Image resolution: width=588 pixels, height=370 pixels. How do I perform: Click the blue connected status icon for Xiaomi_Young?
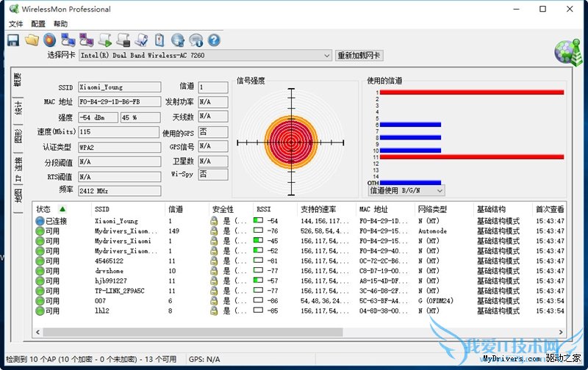click(40, 221)
